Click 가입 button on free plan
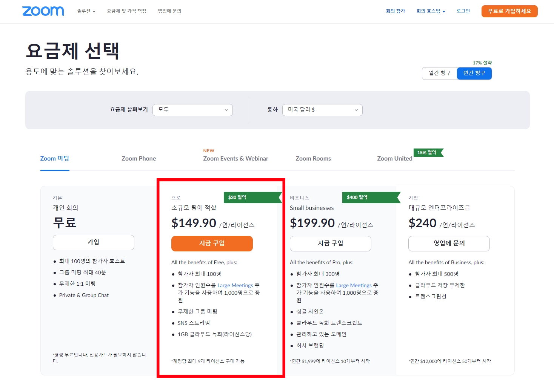The width and height of the screenshot is (554, 392). point(94,242)
